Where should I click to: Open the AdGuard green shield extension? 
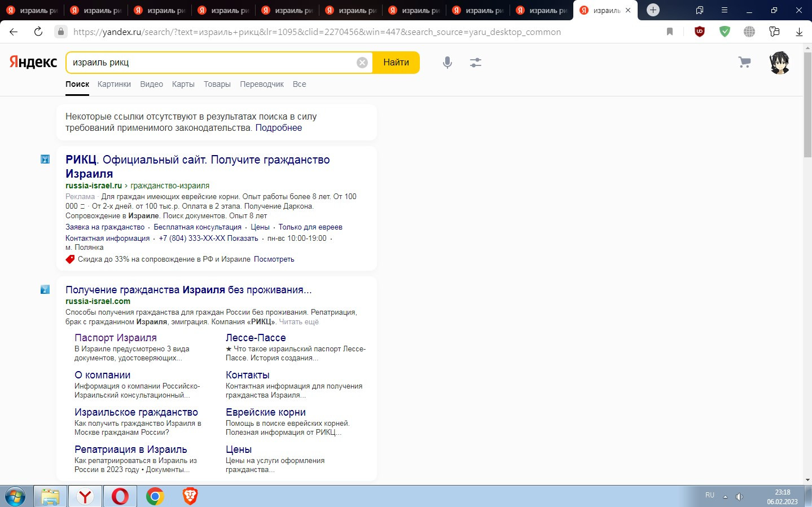coord(725,32)
